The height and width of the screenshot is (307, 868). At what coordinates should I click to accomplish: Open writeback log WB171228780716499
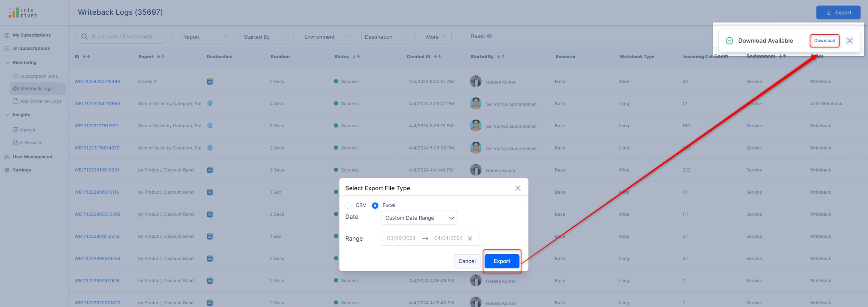click(x=97, y=81)
